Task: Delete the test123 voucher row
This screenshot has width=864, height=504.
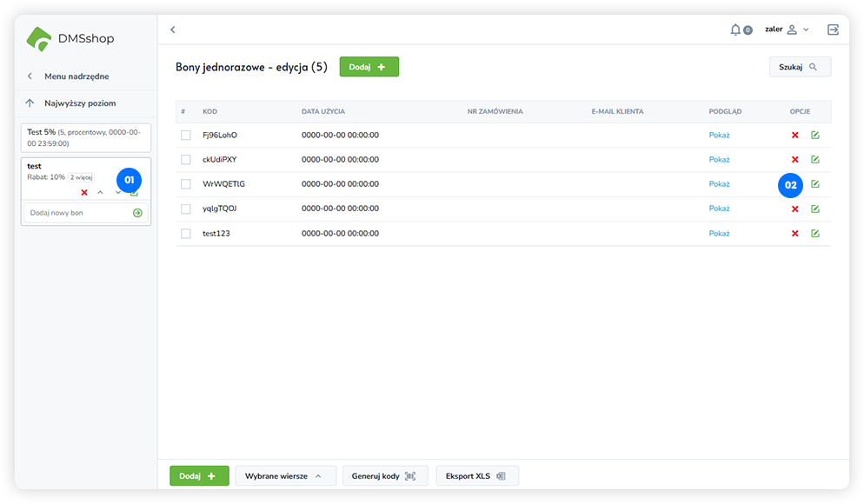Action: pyautogui.click(x=794, y=234)
